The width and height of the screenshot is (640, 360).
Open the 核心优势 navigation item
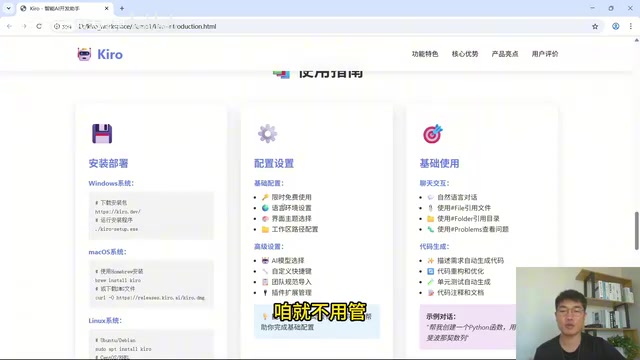(464, 54)
